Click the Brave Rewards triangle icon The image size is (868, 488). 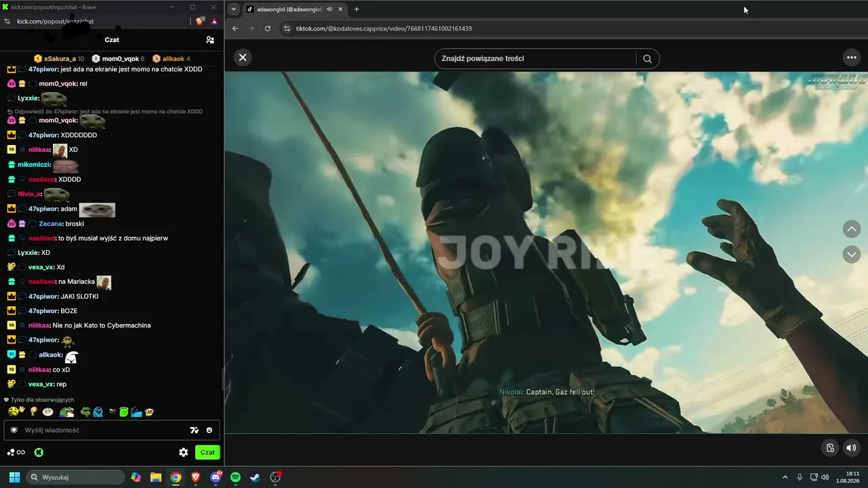214,21
